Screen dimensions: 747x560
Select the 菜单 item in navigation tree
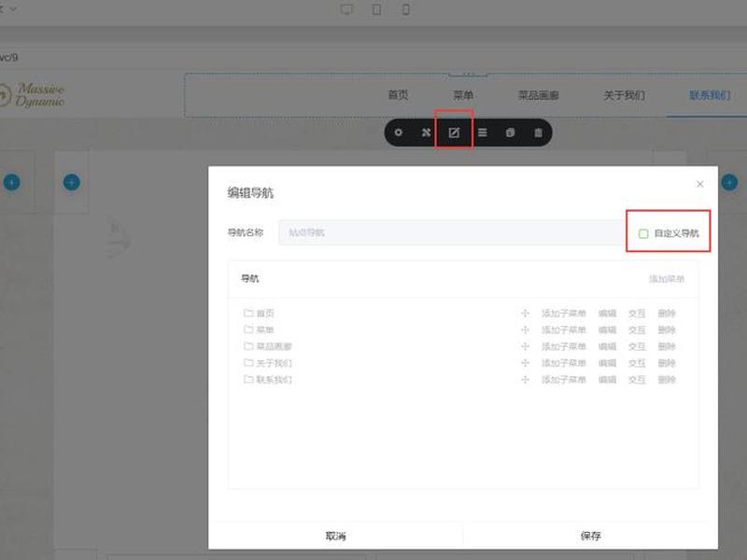coord(265,330)
